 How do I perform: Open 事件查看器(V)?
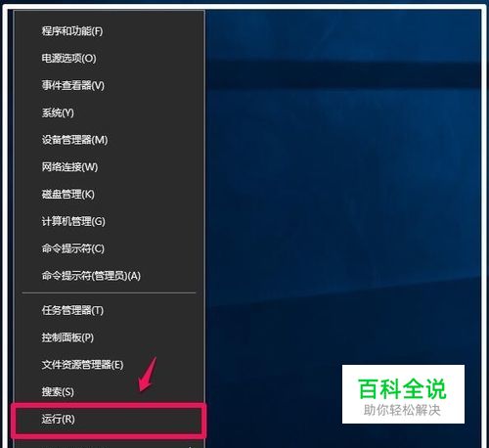coord(109,85)
